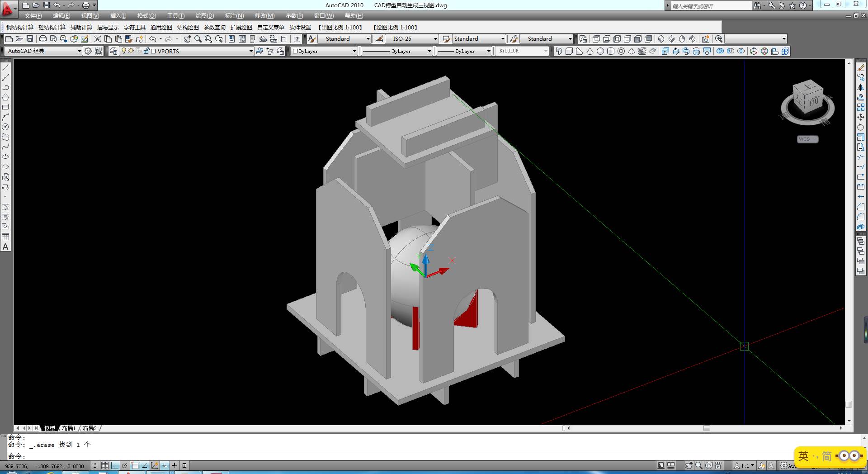Select the Multiline Text A tool
868x474 pixels.
(x=5, y=246)
